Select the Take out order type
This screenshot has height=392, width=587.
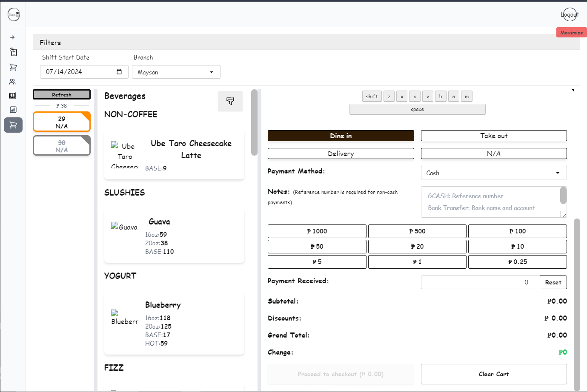(x=493, y=135)
